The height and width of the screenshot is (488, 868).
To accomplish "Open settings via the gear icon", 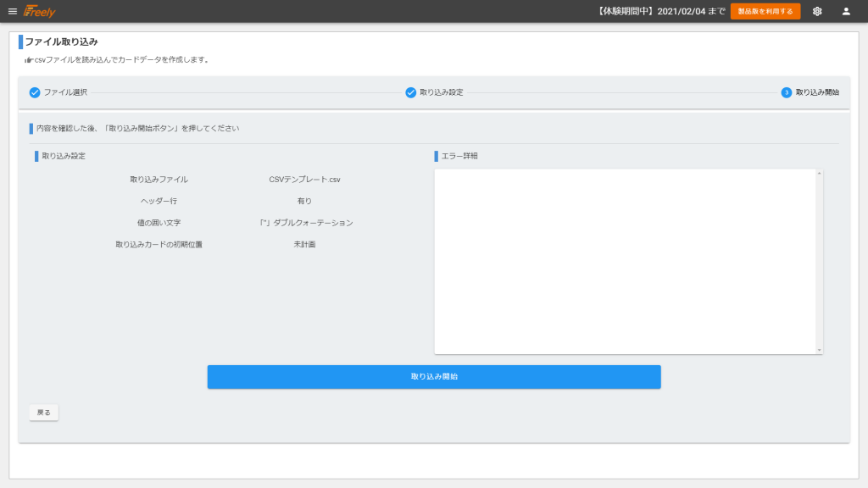I will coord(817,11).
